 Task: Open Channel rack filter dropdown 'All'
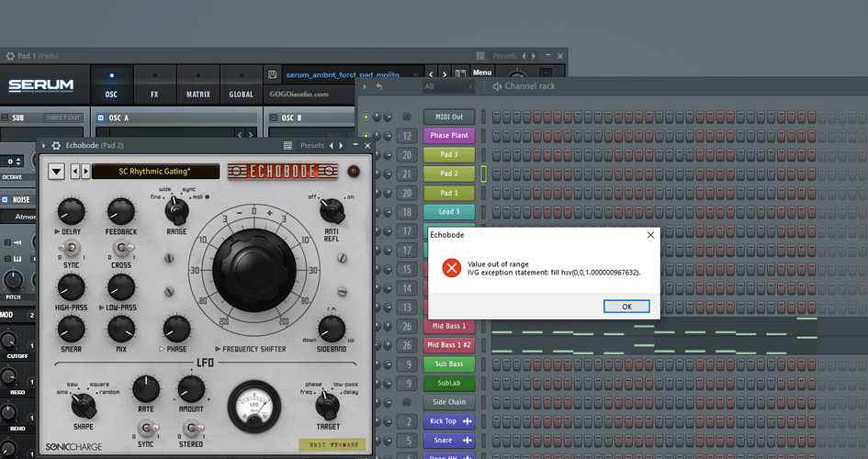(x=448, y=87)
